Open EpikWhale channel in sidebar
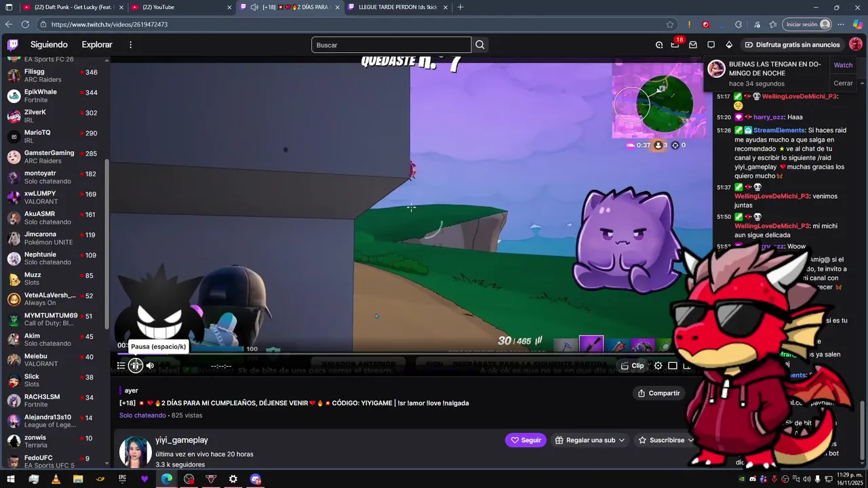868x488 pixels. click(54, 96)
